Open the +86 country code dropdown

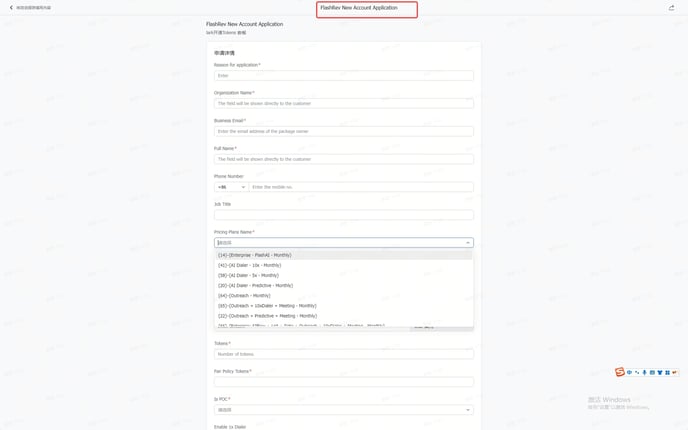pyautogui.click(x=231, y=187)
